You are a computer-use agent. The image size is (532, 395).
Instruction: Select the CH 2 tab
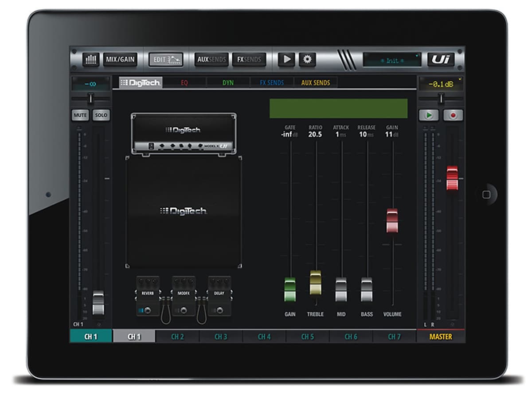178,336
